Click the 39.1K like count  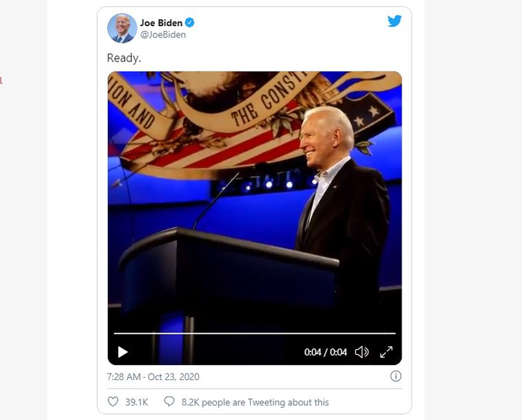(x=136, y=402)
